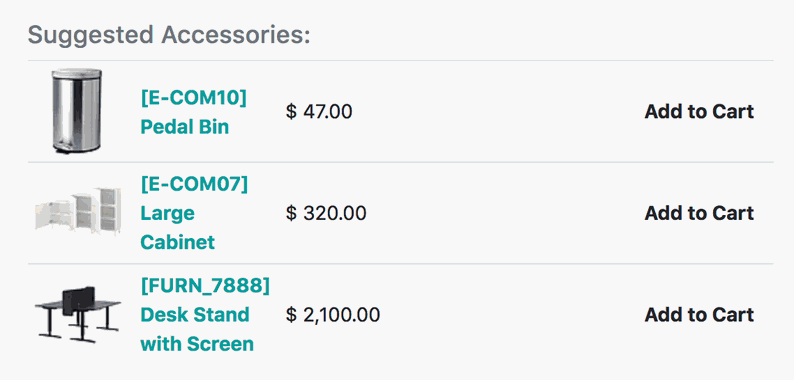Select the $ 47.00 price
Screen dimensions: 794x380
coord(319,111)
